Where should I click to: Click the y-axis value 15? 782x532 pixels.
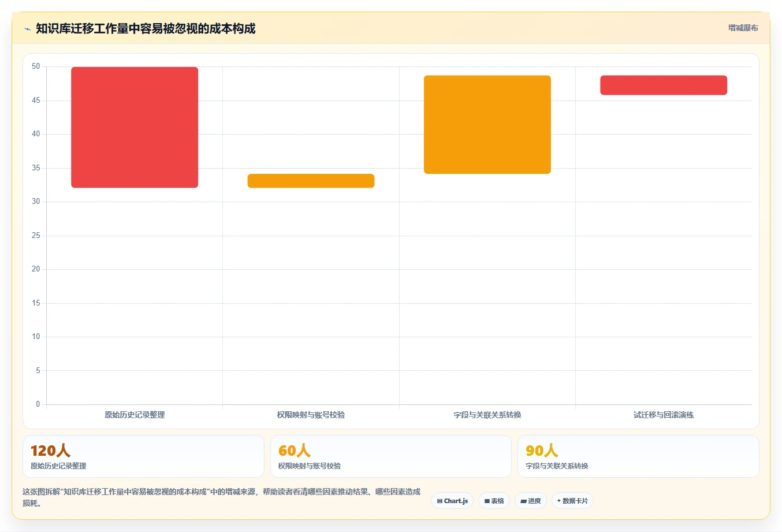click(x=36, y=303)
